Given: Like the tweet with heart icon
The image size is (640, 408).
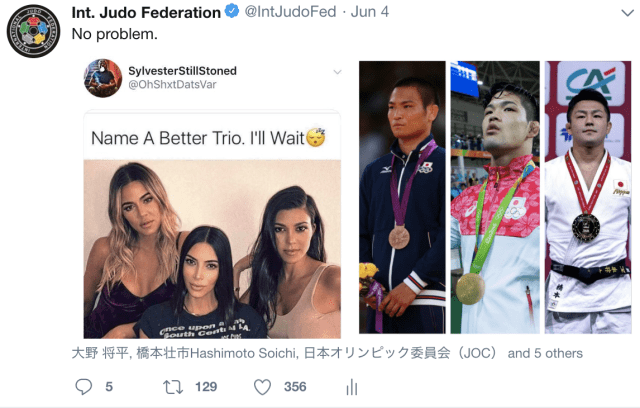Looking at the screenshot, I should 262,387.
